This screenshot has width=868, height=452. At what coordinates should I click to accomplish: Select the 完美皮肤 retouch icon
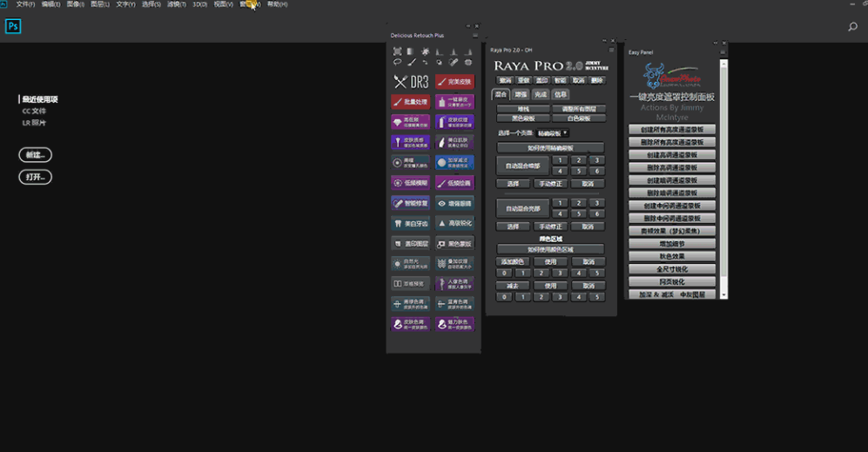point(454,82)
